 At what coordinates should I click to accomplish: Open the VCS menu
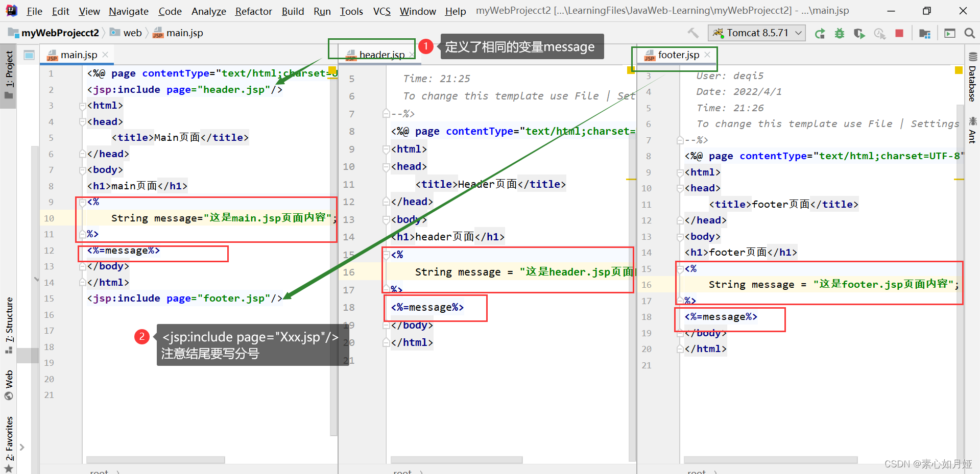click(381, 11)
